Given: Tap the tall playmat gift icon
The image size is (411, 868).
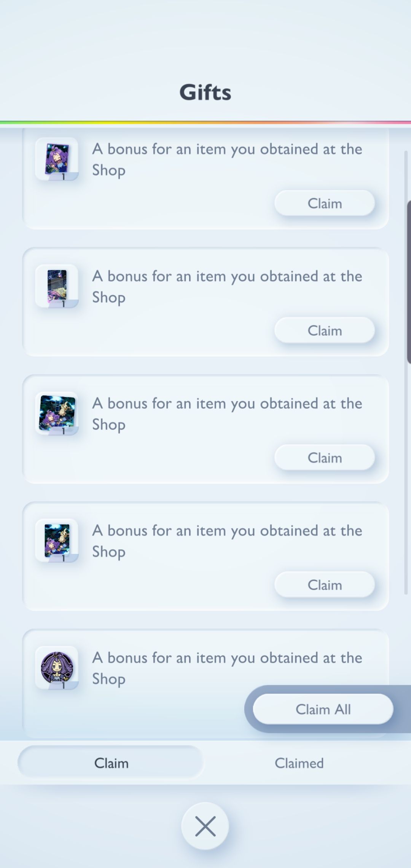Looking at the screenshot, I should click(x=57, y=286).
